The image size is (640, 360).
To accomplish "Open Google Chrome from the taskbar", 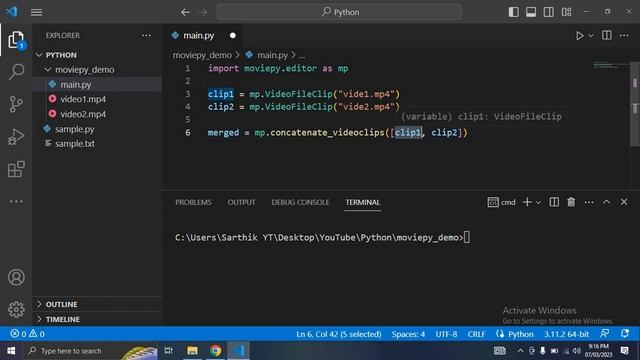I will click(x=216, y=351).
